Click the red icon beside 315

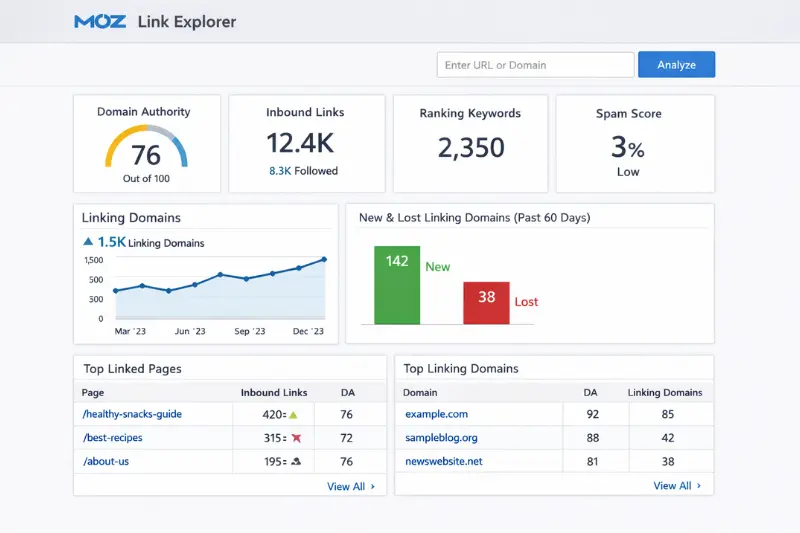click(296, 438)
